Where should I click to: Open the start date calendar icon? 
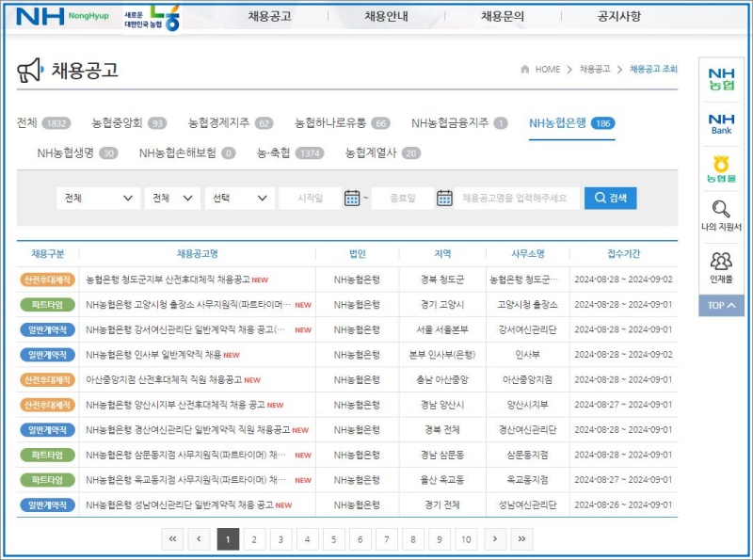click(352, 198)
